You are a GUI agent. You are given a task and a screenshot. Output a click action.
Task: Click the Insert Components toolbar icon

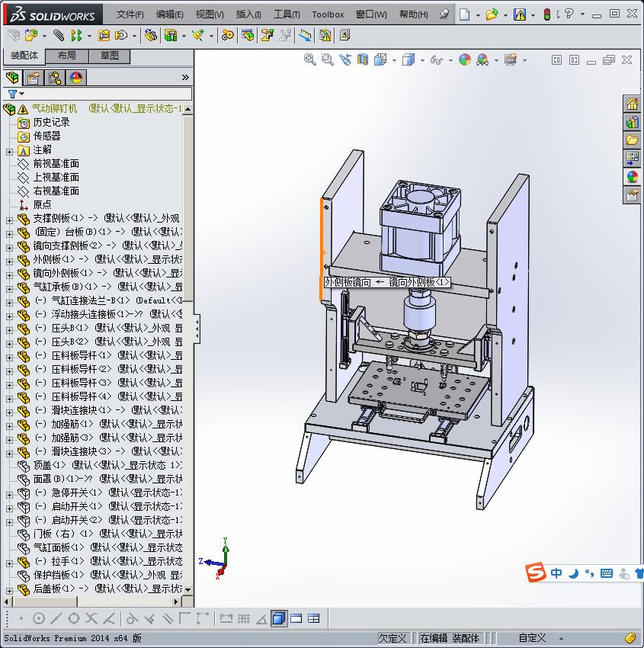coord(30,36)
